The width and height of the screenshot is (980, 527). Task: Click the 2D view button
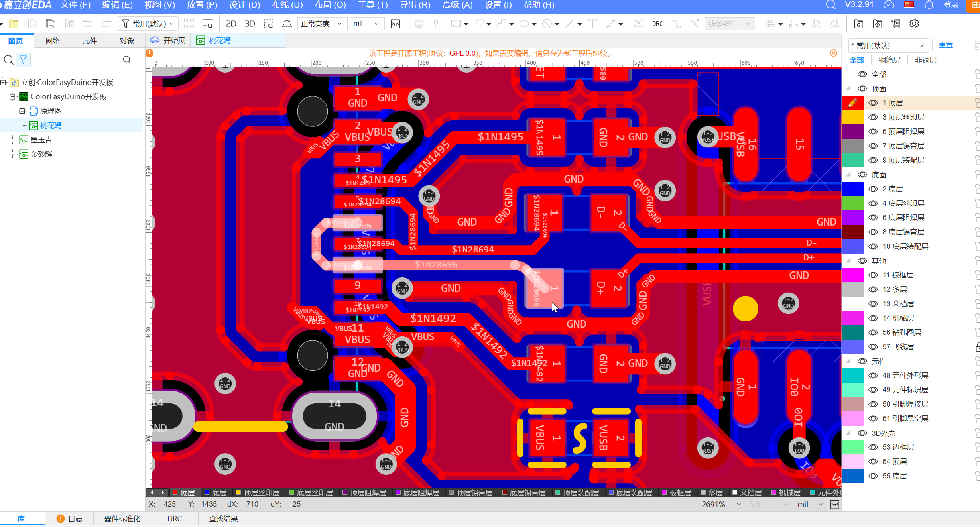(231, 24)
